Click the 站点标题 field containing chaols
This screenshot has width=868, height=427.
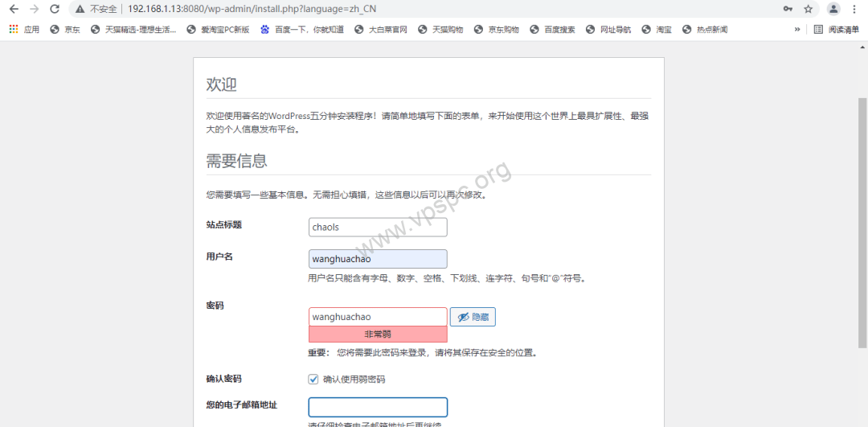click(x=378, y=227)
